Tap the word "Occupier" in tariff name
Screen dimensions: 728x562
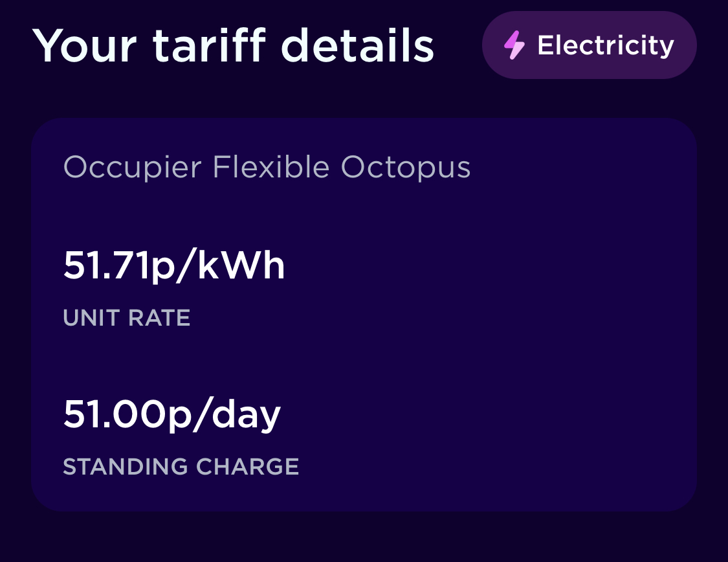(x=132, y=168)
